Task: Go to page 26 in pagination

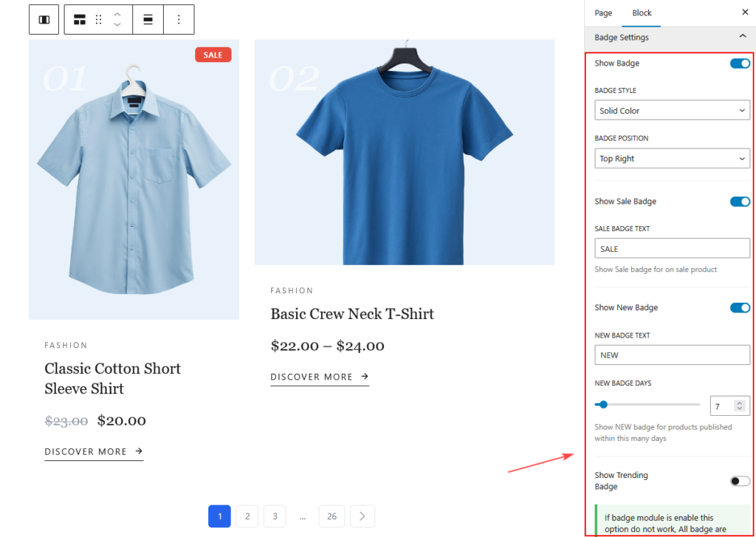Action: coord(331,516)
